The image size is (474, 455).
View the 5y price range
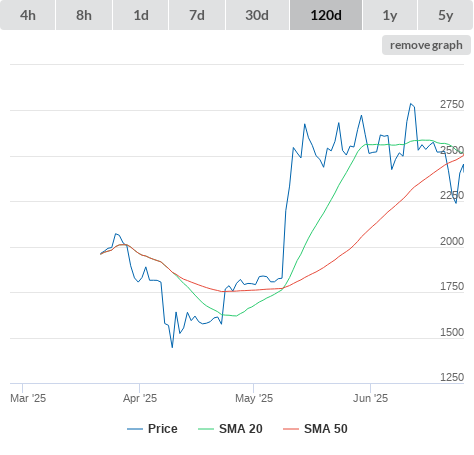[x=445, y=15]
